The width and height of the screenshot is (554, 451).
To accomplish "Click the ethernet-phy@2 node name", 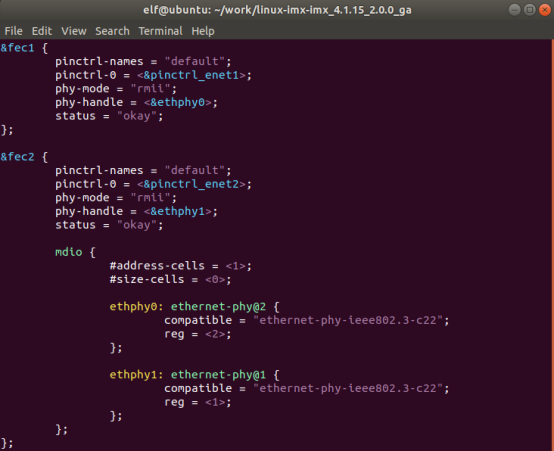I will [x=218, y=306].
